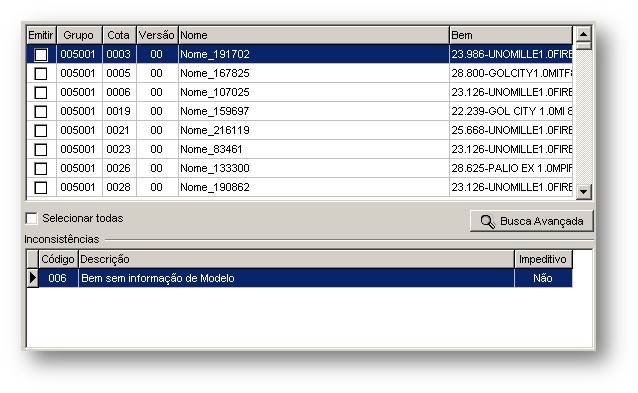Check the Emitir box for Nome_216119
This screenshot has height=393, width=638.
pyautogui.click(x=41, y=131)
